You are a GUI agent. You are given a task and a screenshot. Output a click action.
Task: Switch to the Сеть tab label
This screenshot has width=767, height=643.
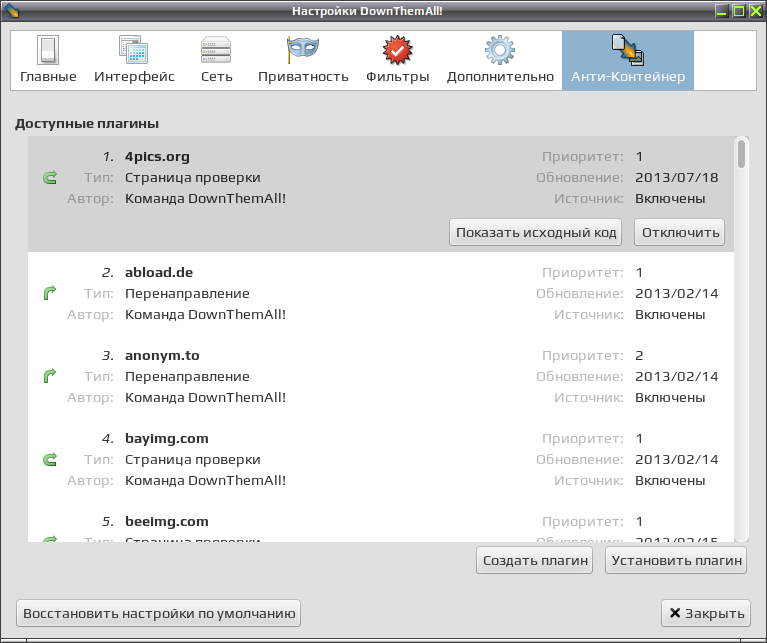pyautogui.click(x=216, y=77)
